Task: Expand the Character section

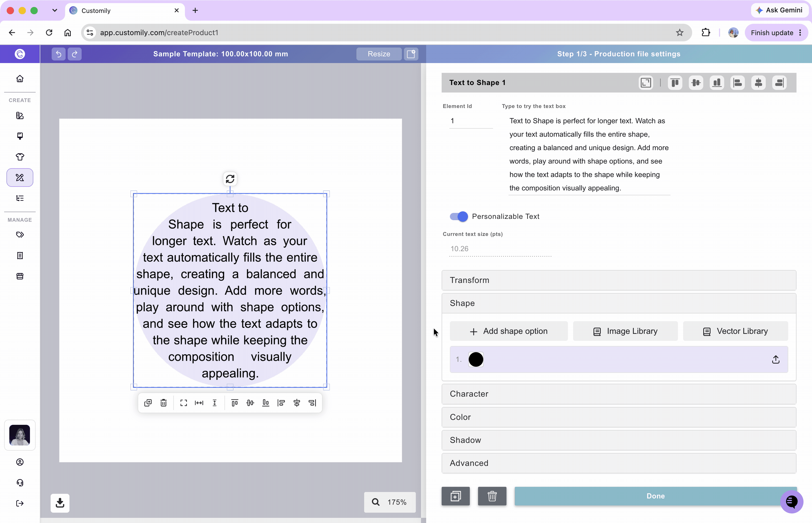Action: (x=619, y=394)
